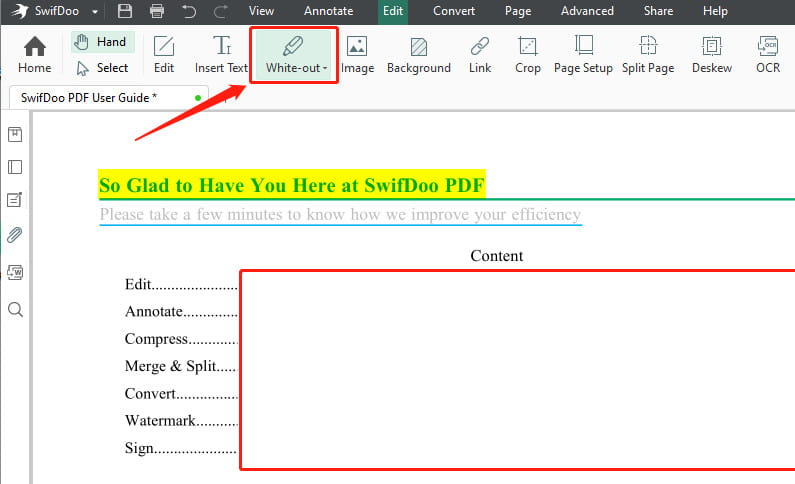Jump to the Annotate contents entry
The width and height of the screenshot is (795, 484).
[181, 311]
